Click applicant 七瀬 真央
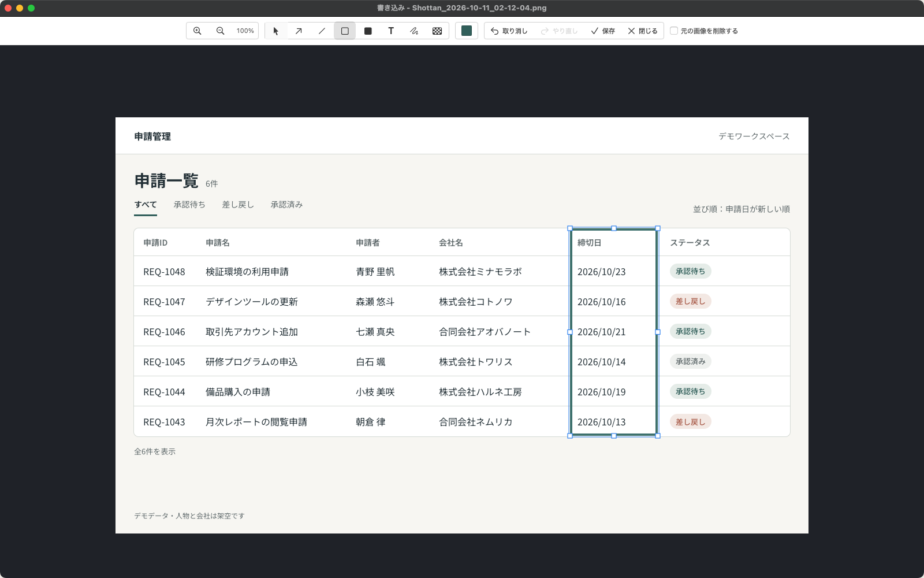 pos(375,332)
